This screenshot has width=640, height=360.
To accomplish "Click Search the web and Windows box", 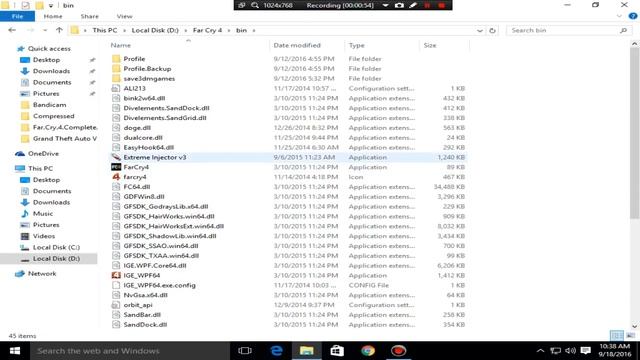I will tap(130, 351).
